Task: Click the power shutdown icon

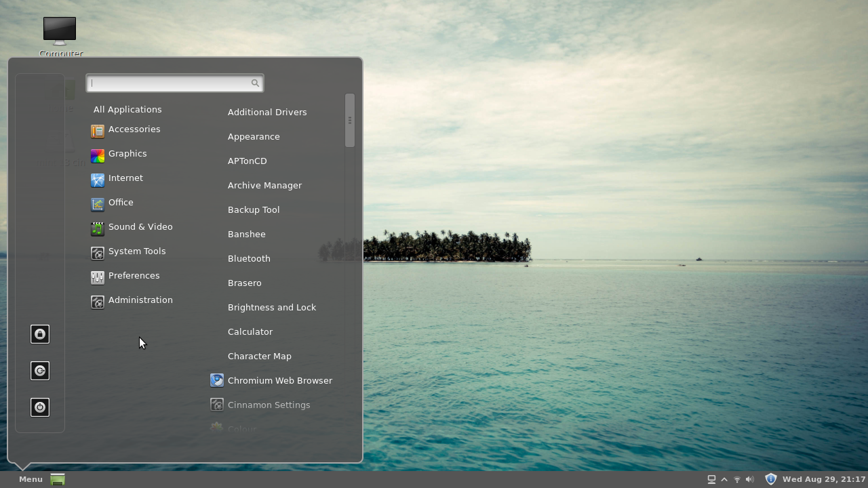Action: (40, 407)
